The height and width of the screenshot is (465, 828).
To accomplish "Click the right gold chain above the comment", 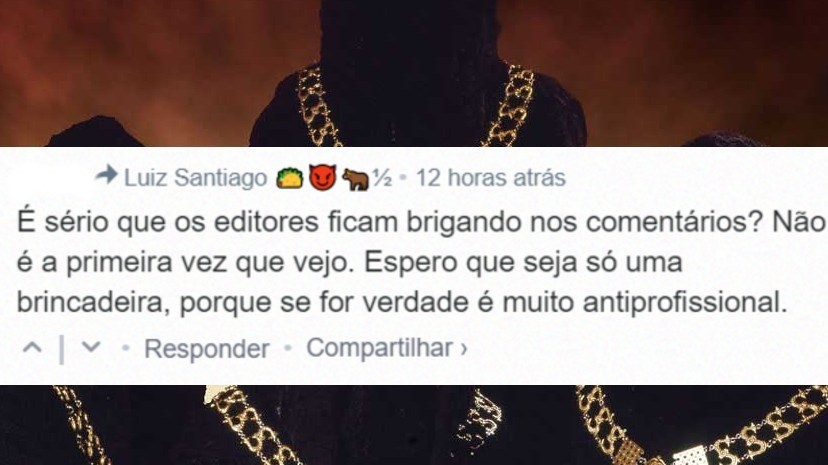I will 511,106.
